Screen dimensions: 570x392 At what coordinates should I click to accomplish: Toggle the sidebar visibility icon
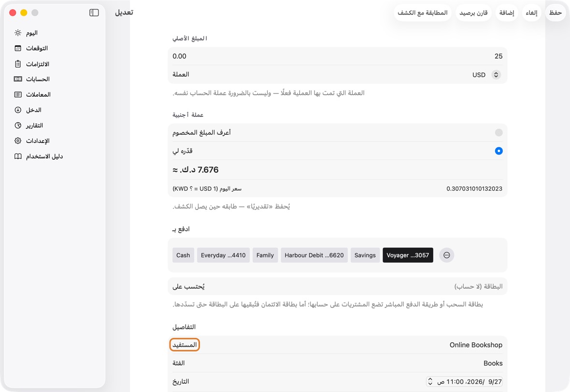94,13
